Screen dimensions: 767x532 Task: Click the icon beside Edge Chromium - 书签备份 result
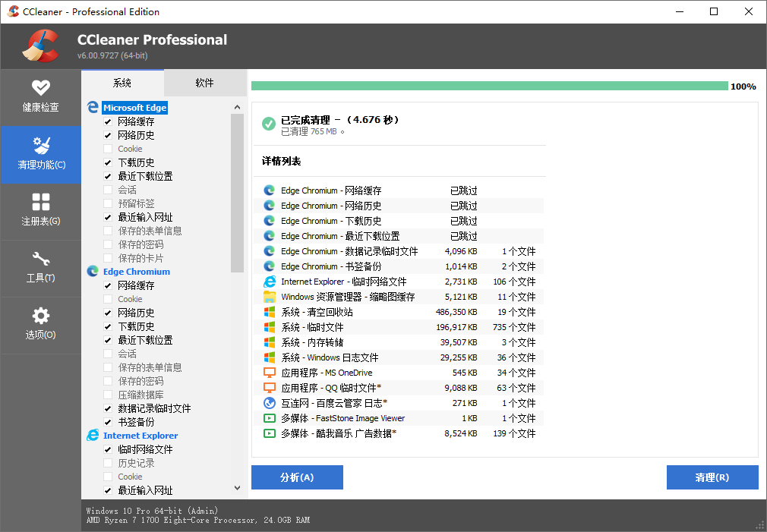tap(269, 266)
